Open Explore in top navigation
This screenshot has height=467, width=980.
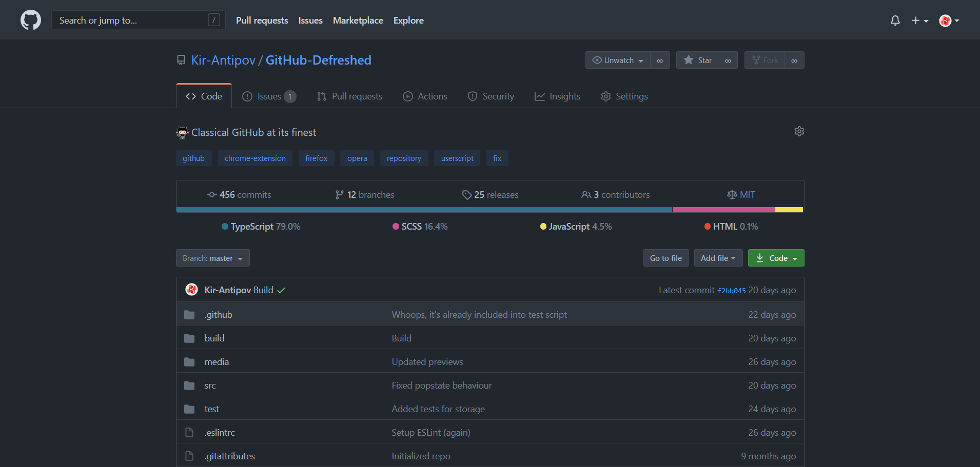408,21
